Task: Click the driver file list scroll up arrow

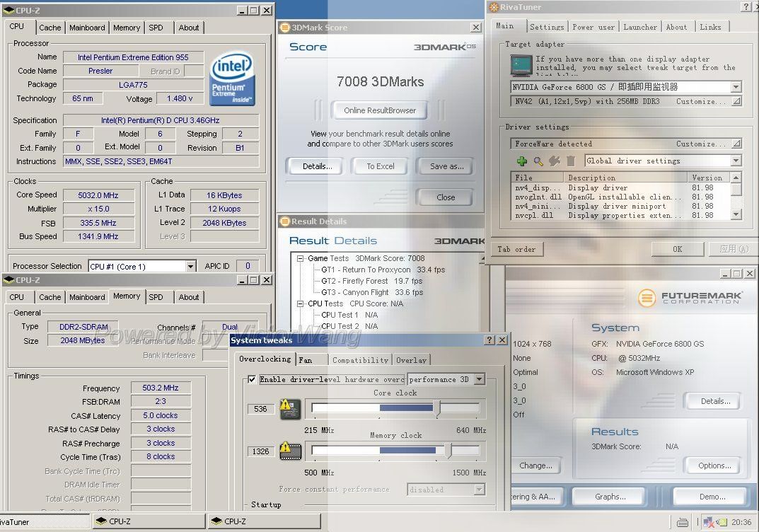Action: click(x=736, y=177)
